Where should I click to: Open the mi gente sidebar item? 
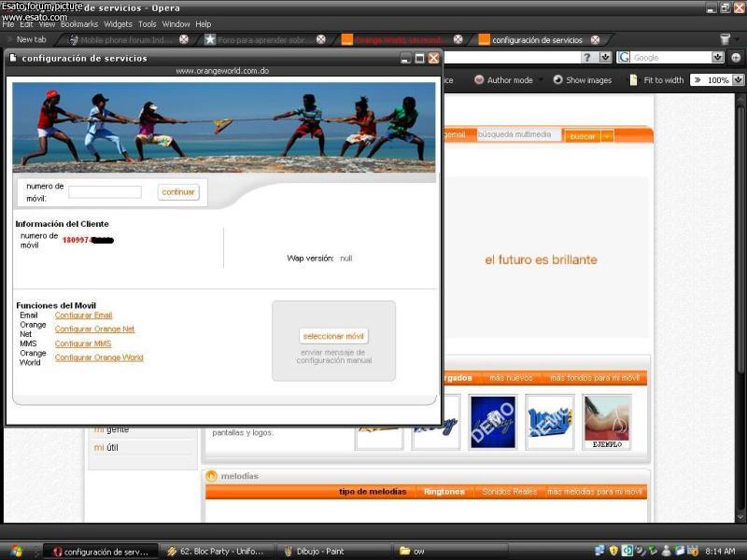tap(111, 429)
